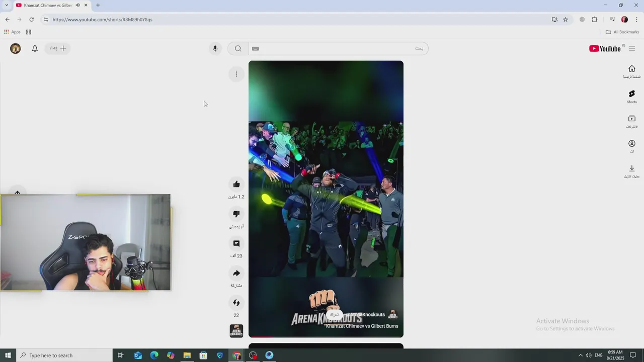Close the Khamzat Chimaev browser tab

[x=86, y=5]
